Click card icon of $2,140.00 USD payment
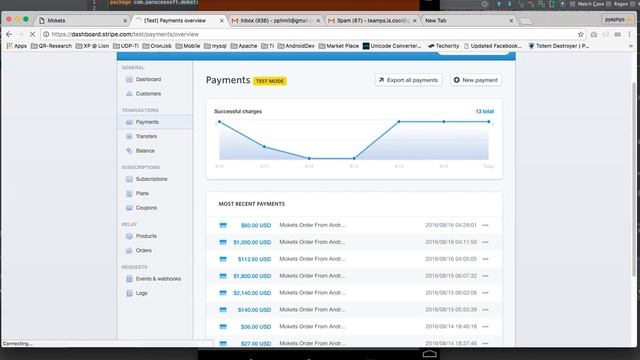The height and width of the screenshot is (360, 640). (223, 293)
